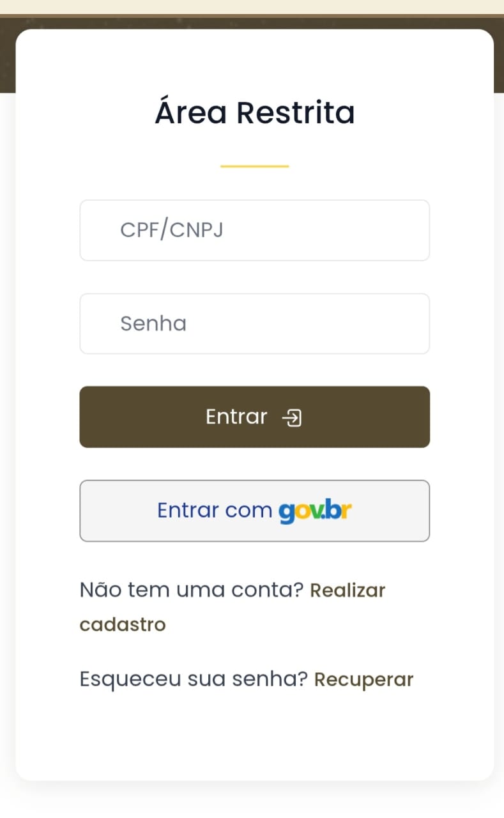Screen dimensions: 504x818
Task: Focus the Senha password field
Action: [254, 323]
